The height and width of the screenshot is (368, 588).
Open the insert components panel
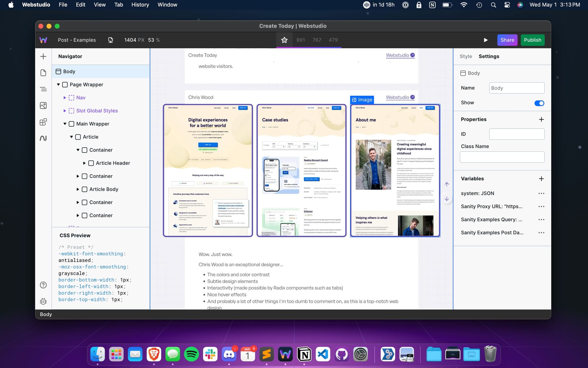[x=43, y=56]
